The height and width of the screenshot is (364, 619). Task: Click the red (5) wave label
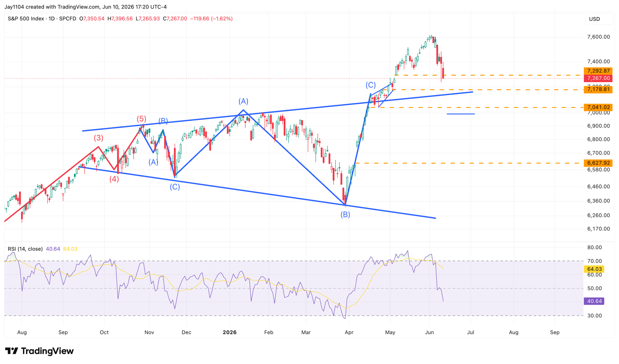pyautogui.click(x=141, y=119)
